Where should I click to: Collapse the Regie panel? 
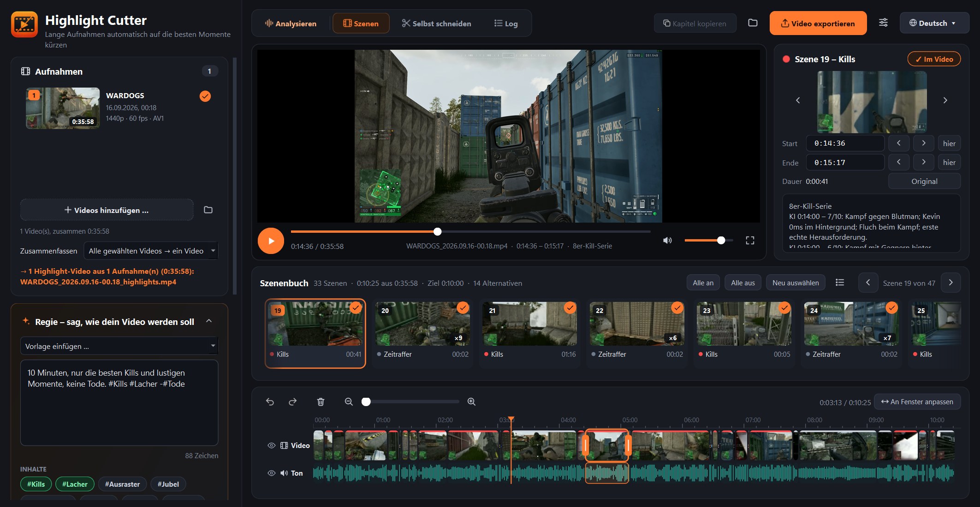click(209, 321)
